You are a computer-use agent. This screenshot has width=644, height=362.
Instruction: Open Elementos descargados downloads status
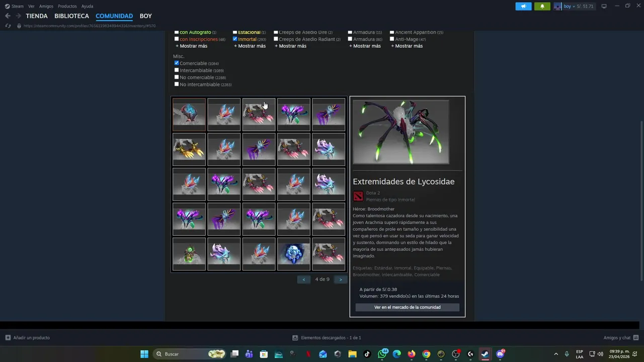(x=331, y=338)
